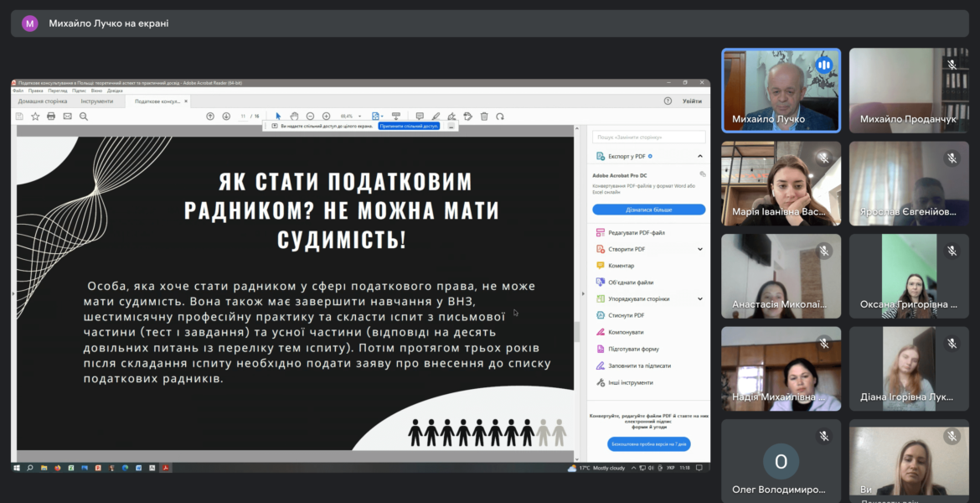This screenshot has width=980, height=503.
Task: Send file by email envelope icon
Action: pos(68,117)
